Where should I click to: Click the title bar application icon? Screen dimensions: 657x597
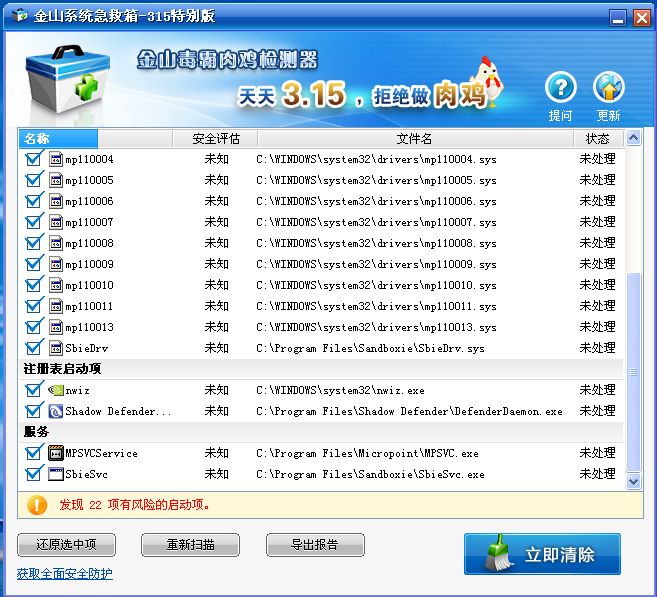(20, 16)
